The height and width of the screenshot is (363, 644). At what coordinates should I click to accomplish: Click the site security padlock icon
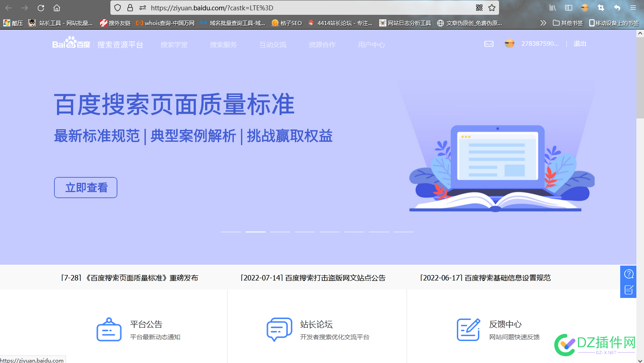coord(130,8)
